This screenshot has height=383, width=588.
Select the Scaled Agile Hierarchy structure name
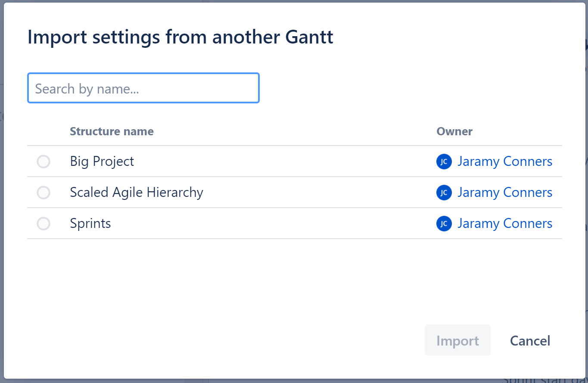[x=137, y=192]
